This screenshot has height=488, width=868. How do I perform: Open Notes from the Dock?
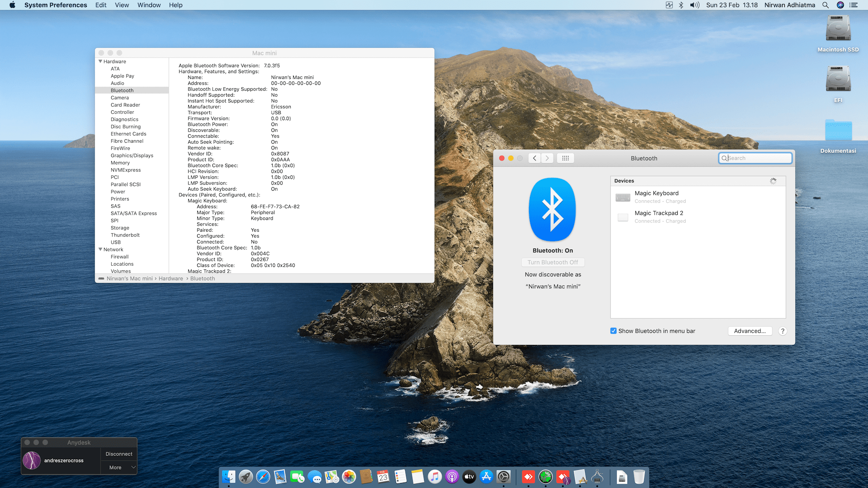coord(418,477)
